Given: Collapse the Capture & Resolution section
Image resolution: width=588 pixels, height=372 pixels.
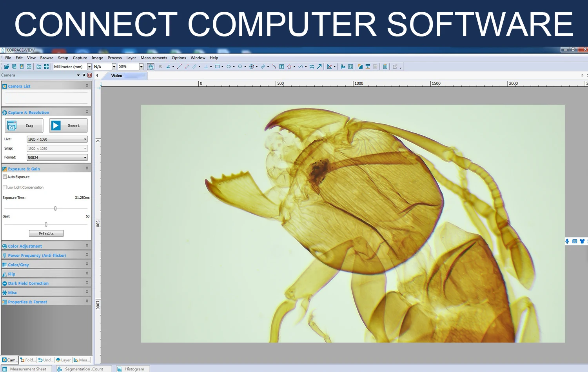Looking at the screenshot, I should point(87,112).
